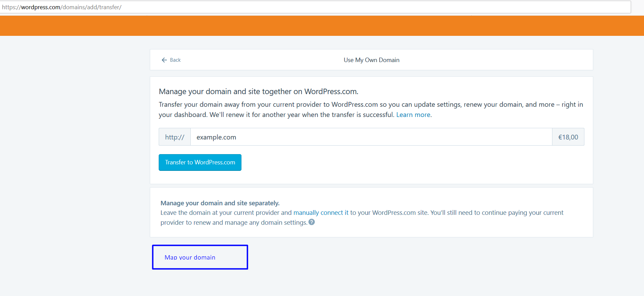This screenshot has width=644, height=296.
Task: Follow the manually connect it link
Action: (321, 212)
